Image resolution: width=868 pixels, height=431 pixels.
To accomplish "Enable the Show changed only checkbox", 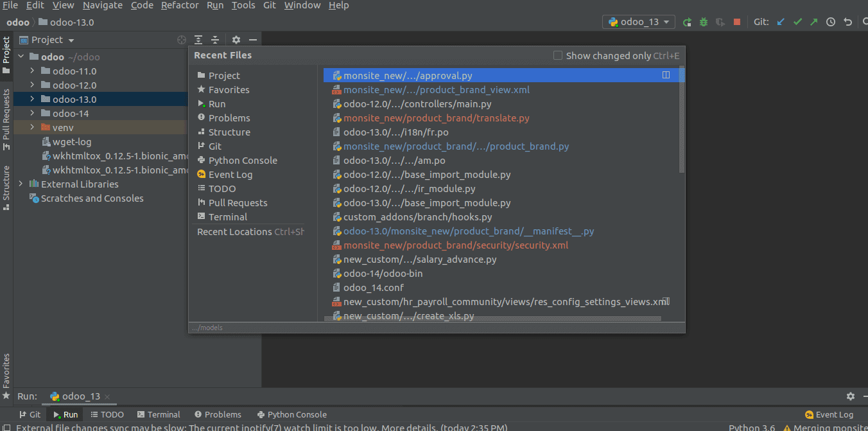I will [558, 55].
